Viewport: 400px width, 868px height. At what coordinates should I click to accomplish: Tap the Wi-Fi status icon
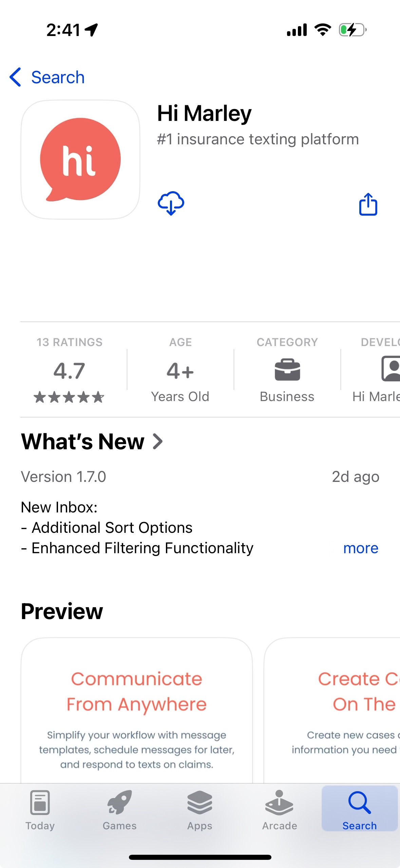tap(323, 30)
